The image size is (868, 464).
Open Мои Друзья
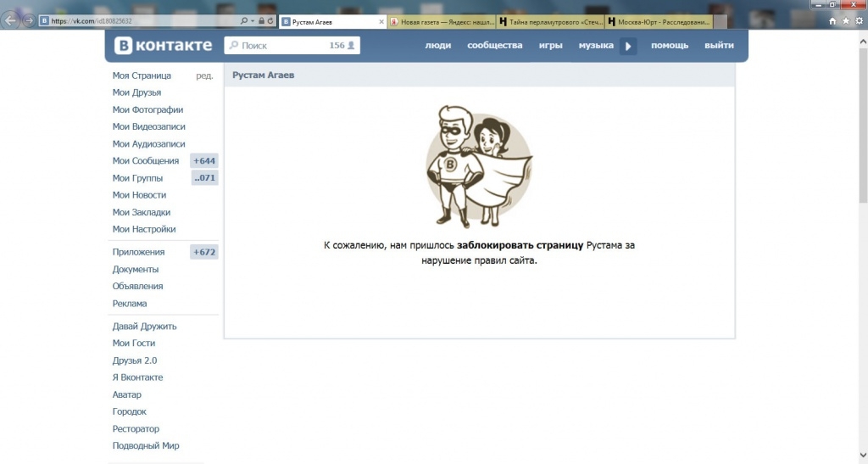point(136,92)
